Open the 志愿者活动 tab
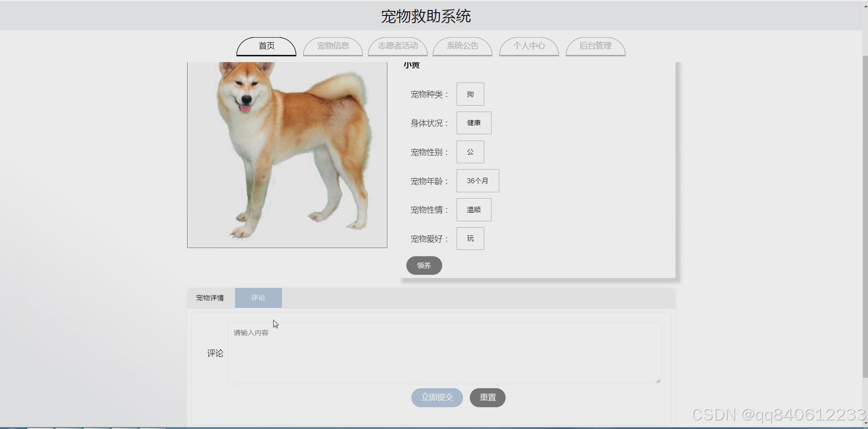Image resolution: width=868 pixels, height=429 pixels. pyautogui.click(x=398, y=46)
